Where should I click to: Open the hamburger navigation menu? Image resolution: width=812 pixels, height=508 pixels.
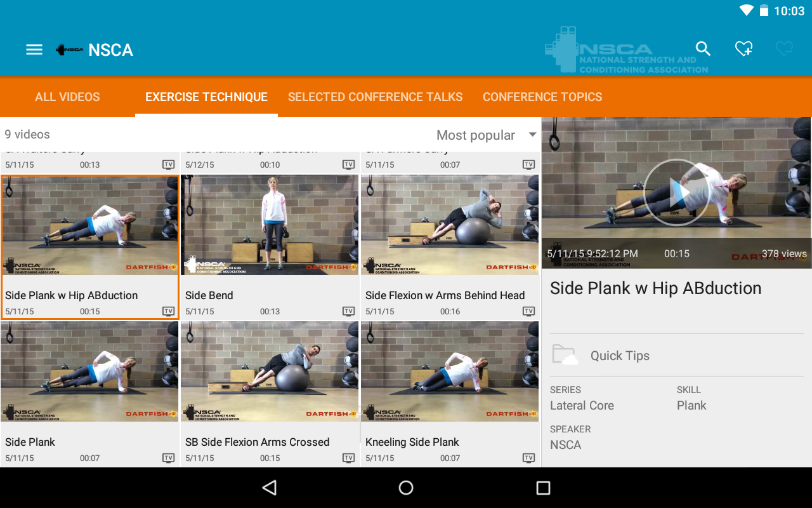coord(34,50)
